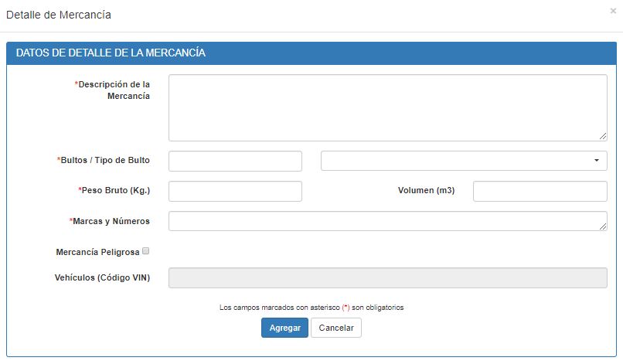Click into the Marcas y Números text box
Image resolution: width=623 pixels, height=364 pixels.
pos(387,221)
